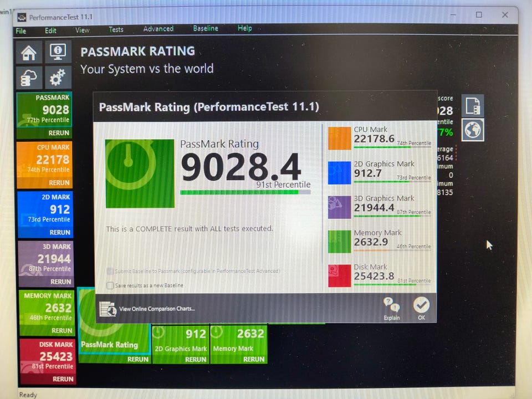This screenshot has width=532, height=399.
Task: Select the 3D MARK 21944 sidebar tile
Action: (x=46, y=259)
